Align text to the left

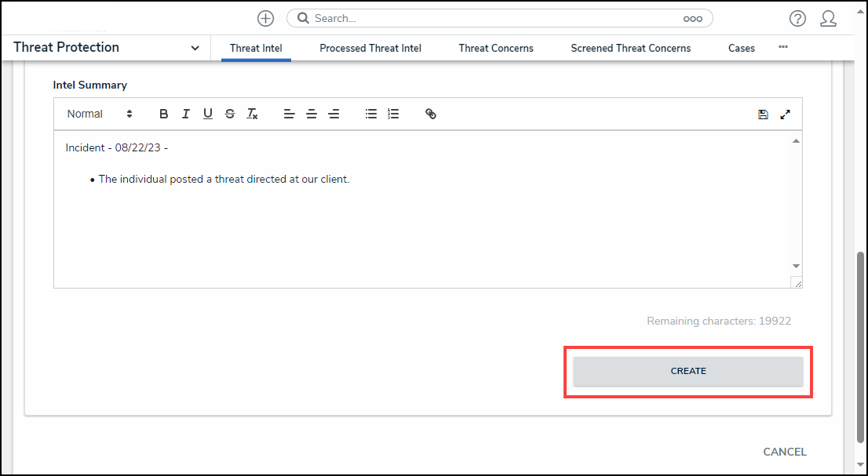pos(290,114)
